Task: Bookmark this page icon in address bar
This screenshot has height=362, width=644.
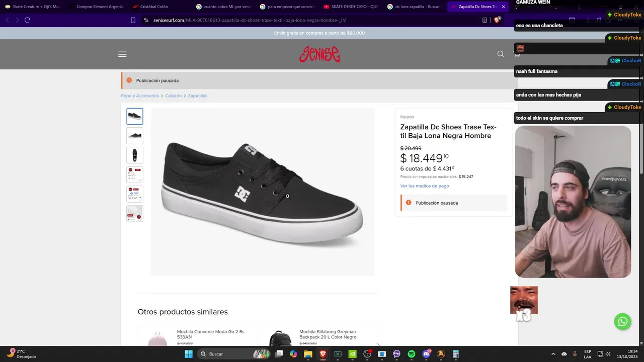Action: [x=133, y=20]
